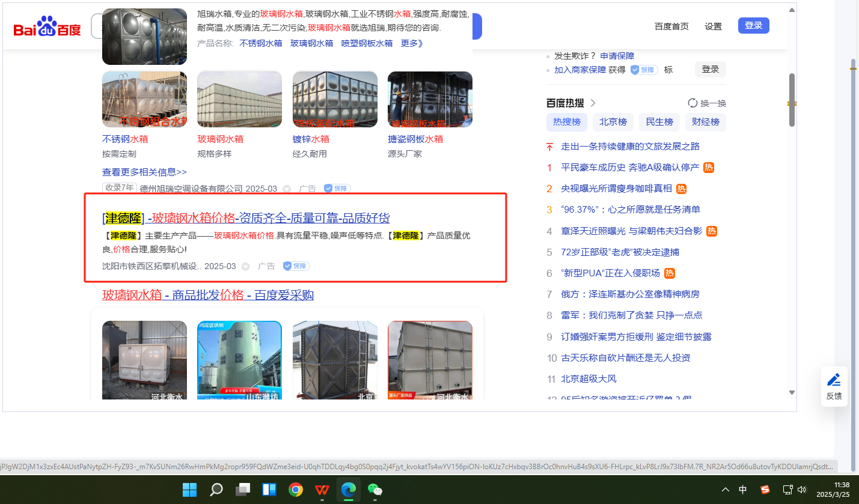This screenshot has height=504, width=859.
Task: Open WPS Office from the taskbar
Action: pos(322,490)
